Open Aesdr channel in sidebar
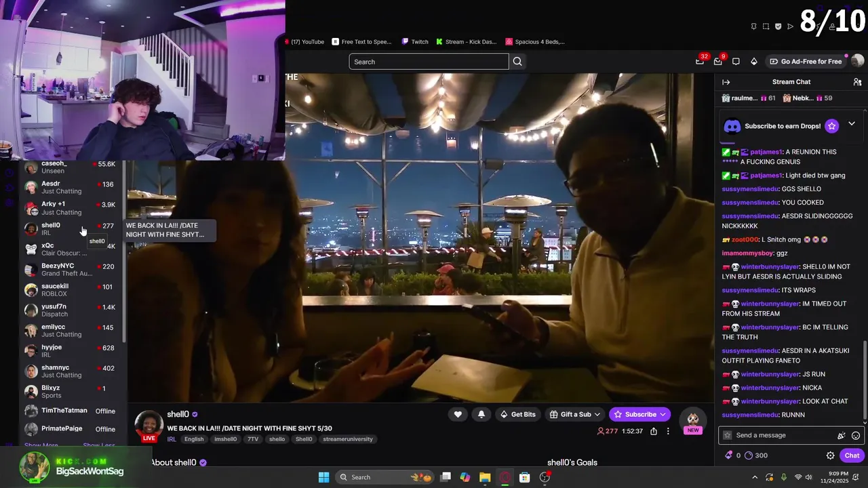The width and height of the screenshot is (868, 488). click(x=71, y=187)
